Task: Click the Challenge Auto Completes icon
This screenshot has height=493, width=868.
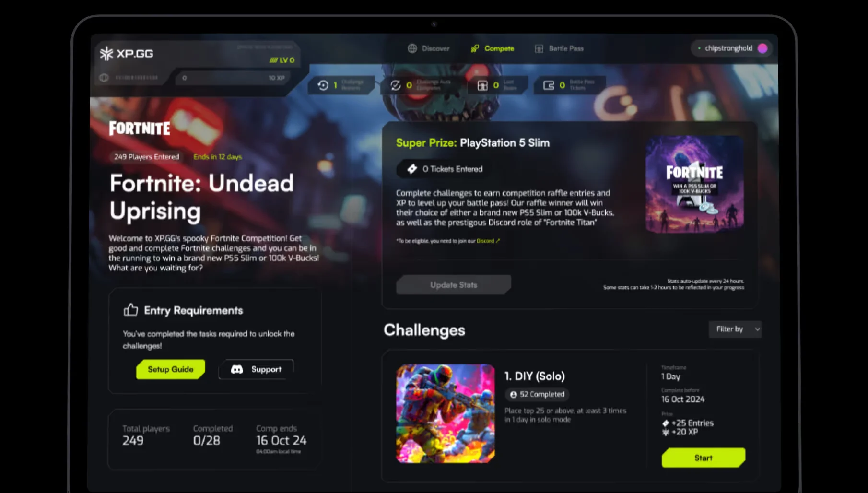Action: pos(395,85)
